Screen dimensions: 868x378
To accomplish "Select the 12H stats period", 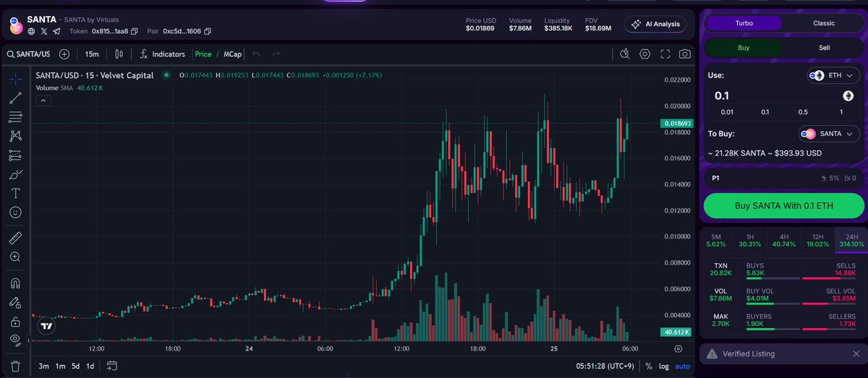I will click(x=818, y=241).
